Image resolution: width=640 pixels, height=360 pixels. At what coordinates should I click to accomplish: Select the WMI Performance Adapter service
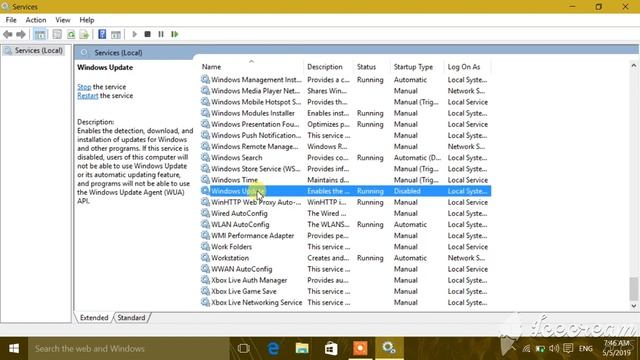tap(346, 236)
